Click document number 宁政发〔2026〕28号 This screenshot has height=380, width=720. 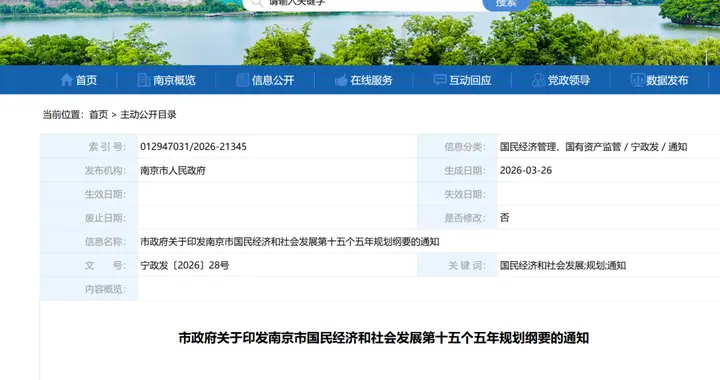[185, 265]
